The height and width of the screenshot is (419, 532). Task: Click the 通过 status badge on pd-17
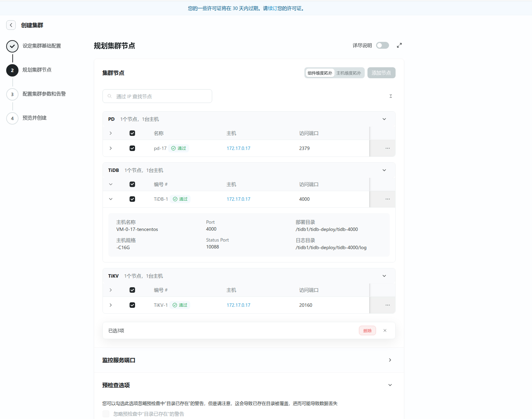coord(179,148)
